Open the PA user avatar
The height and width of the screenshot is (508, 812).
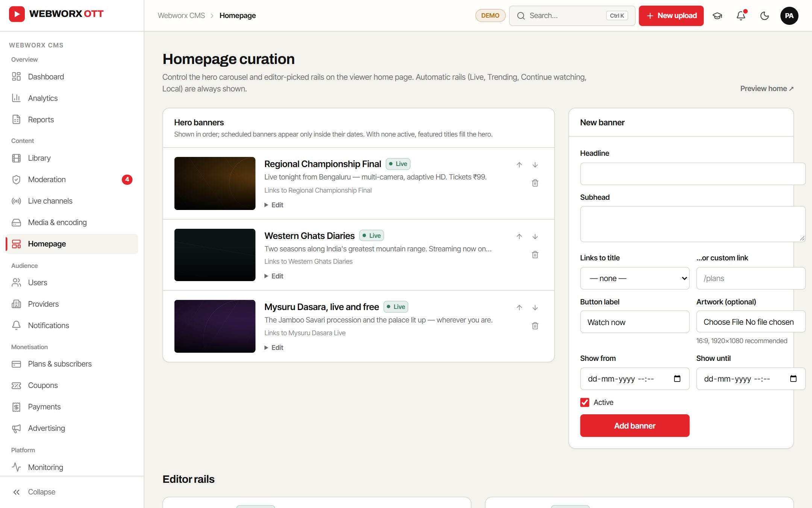coord(789,15)
